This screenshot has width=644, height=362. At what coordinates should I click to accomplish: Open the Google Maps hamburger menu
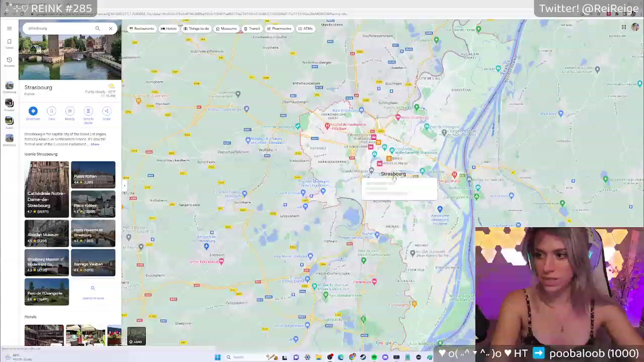[x=9, y=28]
